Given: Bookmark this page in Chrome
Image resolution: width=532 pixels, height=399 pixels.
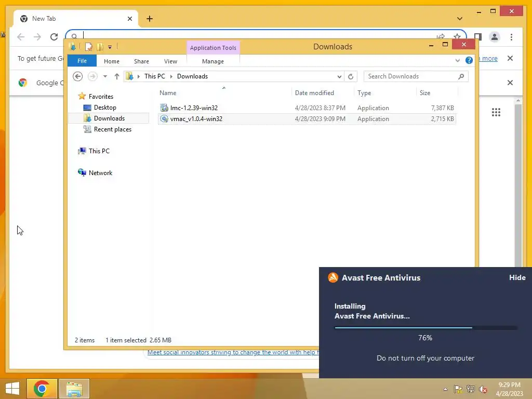Looking at the screenshot, I should [457, 36].
